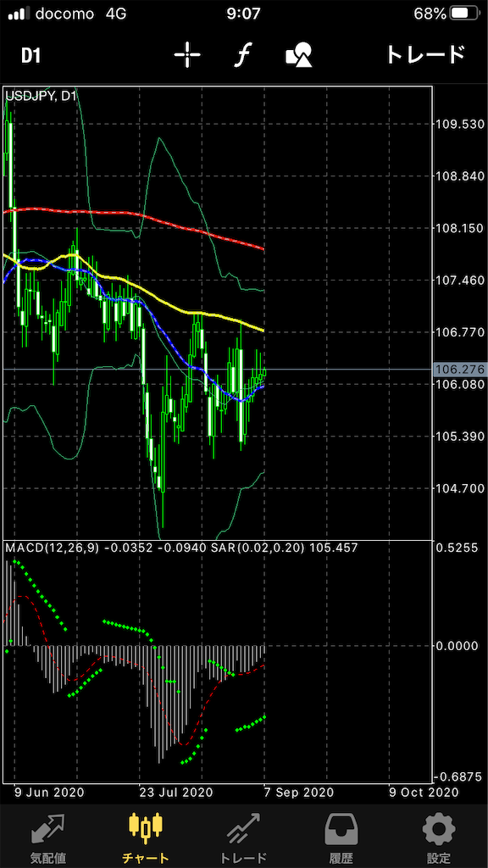Tap the 9:07 clock in status bar
The height and width of the screenshot is (868, 488).
[243, 14]
